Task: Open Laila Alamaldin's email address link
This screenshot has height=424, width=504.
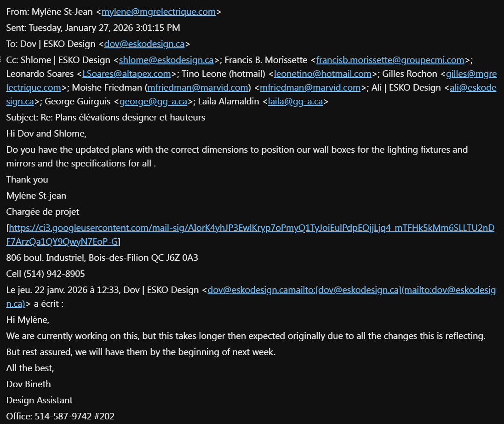Action: [295, 102]
